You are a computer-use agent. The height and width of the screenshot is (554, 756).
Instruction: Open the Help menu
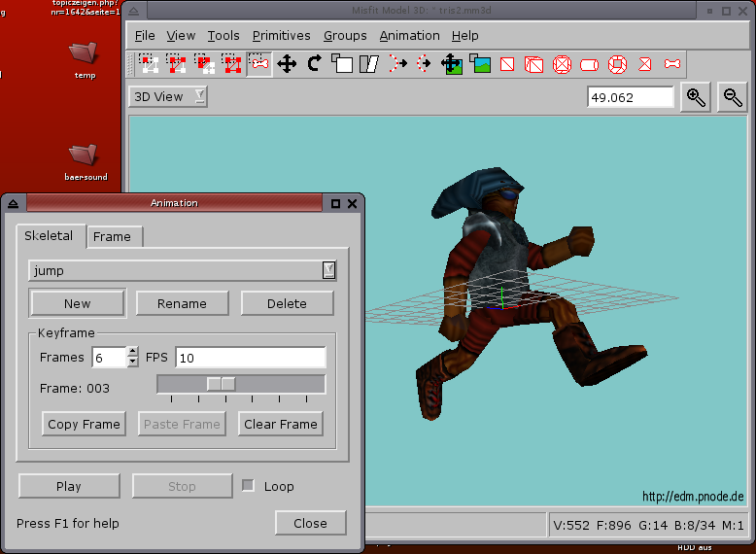tap(464, 36)
